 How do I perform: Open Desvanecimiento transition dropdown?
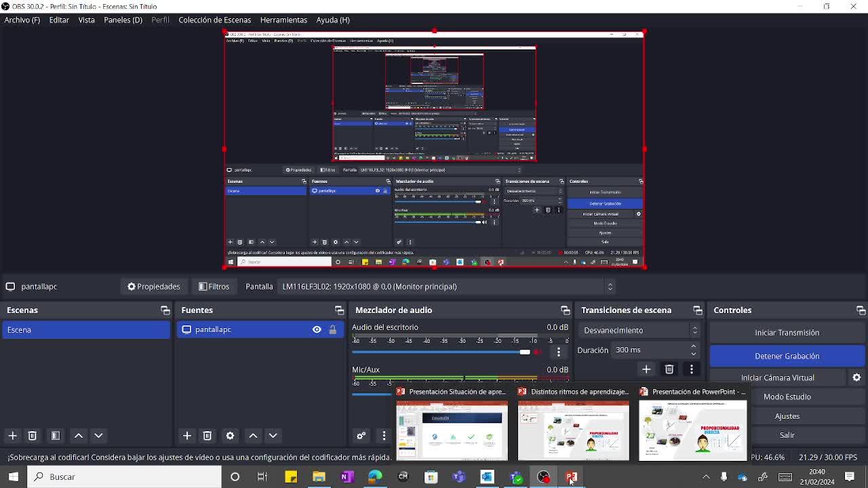pyautogui.click(x=640, y=330)
